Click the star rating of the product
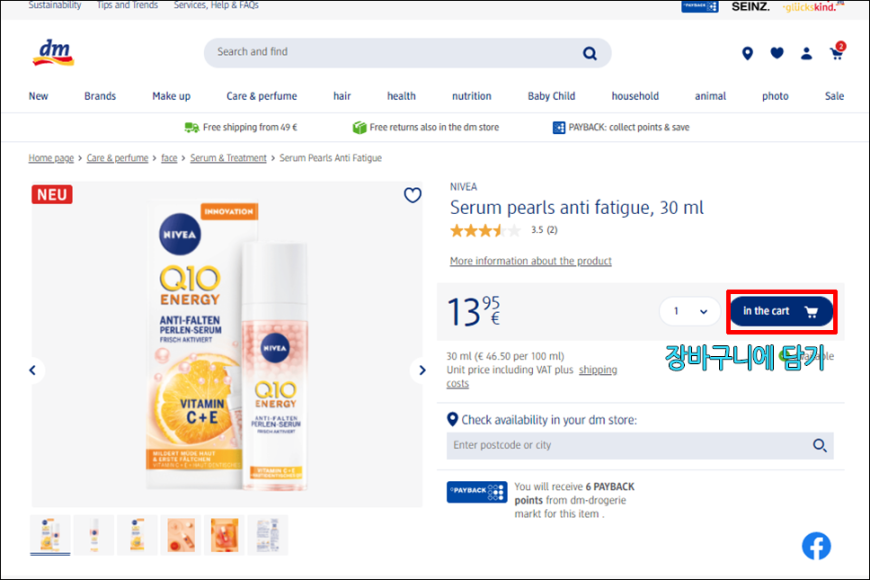 [485, 230]
